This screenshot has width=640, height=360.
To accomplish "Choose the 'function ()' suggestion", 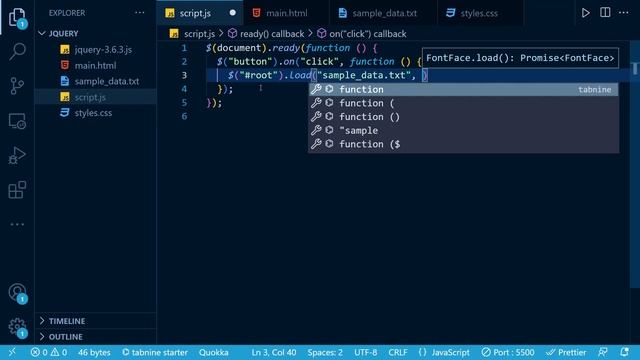I will click(x=463, y=117).
